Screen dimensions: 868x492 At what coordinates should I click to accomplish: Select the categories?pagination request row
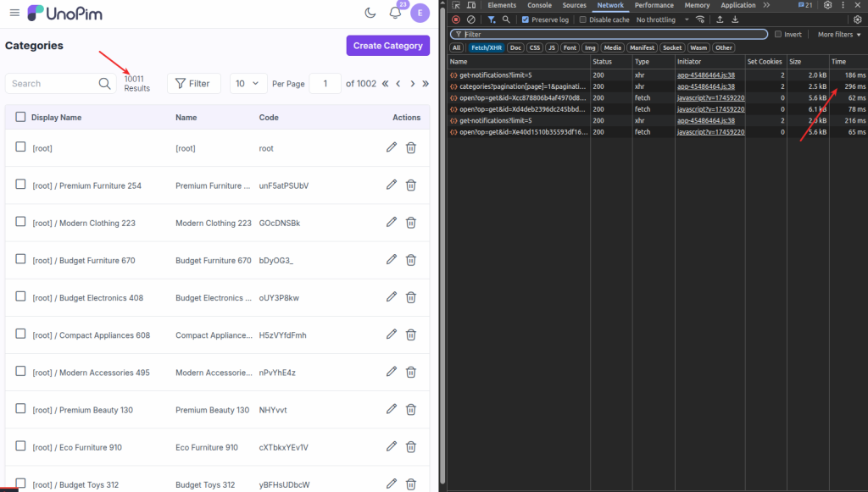click(658, 86)
